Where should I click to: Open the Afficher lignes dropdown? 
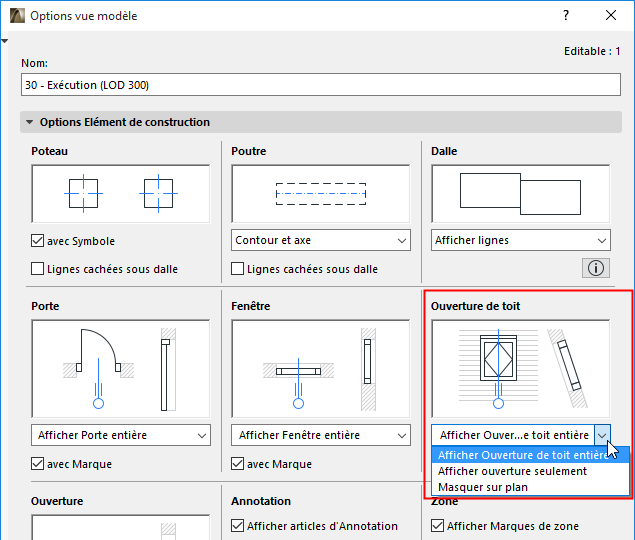coord(520,241)
